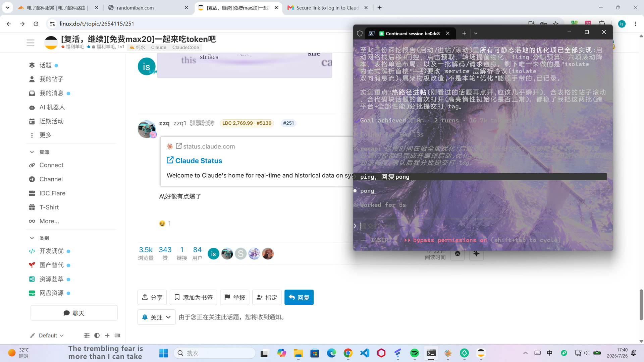Open 我的帖子 in the sidebar
This screenshot has height=362, width=644.
tap(51, 79)
